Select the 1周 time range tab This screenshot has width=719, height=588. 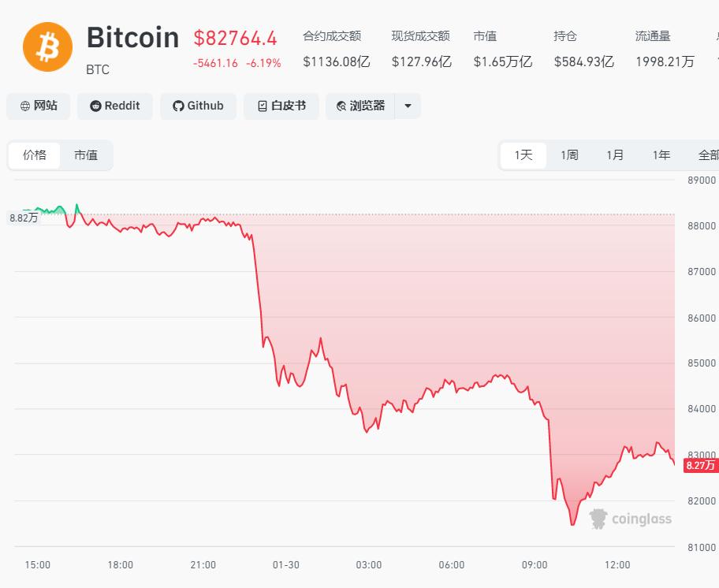click(x=569, y=155)
